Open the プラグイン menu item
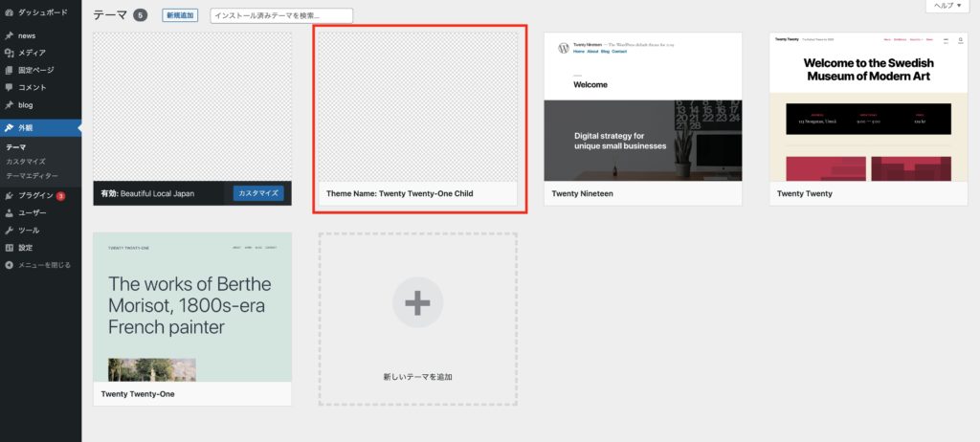980x442 pixels. tap(40, 196)
